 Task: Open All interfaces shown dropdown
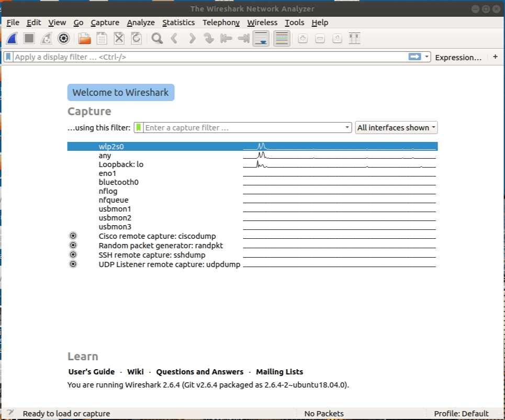coord(396,128)
